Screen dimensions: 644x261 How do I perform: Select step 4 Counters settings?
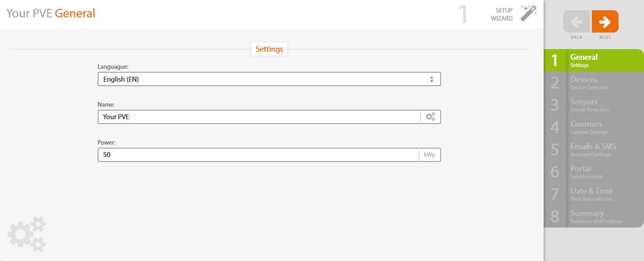point(593,127)
